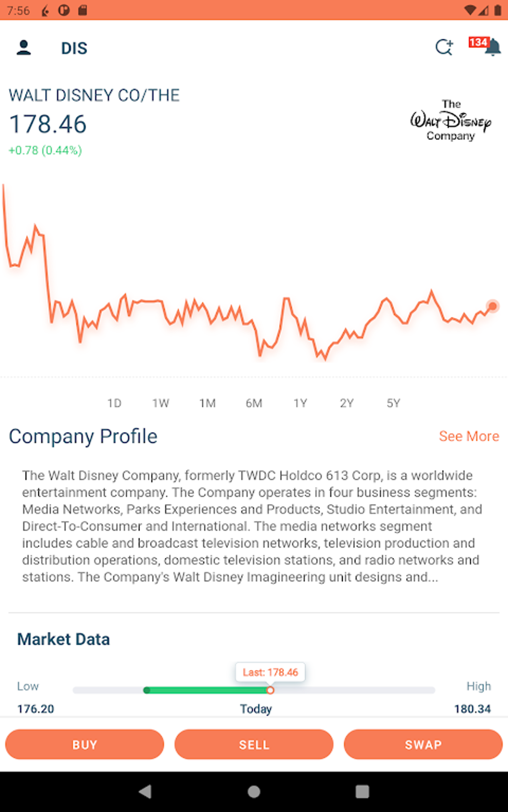508x812 pixels.
Task: Select the 1D chart range
Action: (x=114, y=403)
